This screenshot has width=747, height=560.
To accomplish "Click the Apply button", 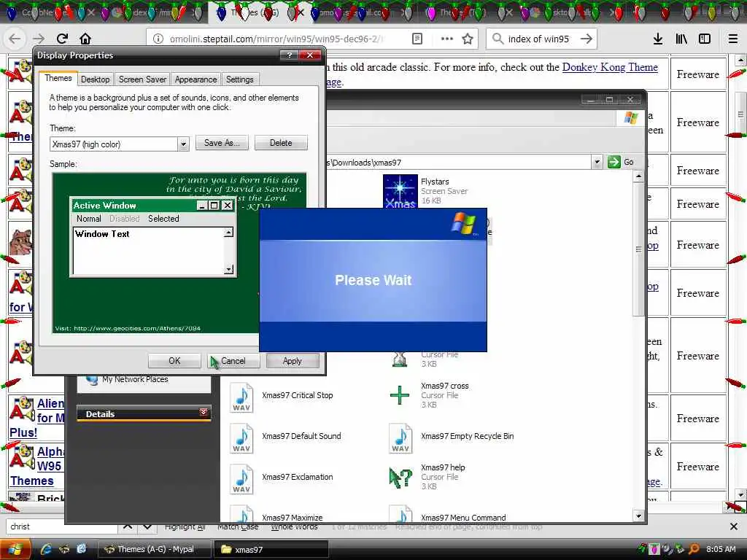I will (292, 361).
